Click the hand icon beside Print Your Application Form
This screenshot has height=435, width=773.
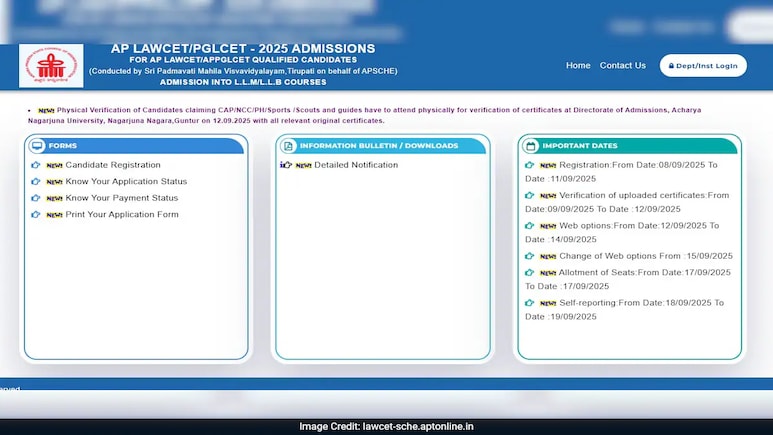35,215
